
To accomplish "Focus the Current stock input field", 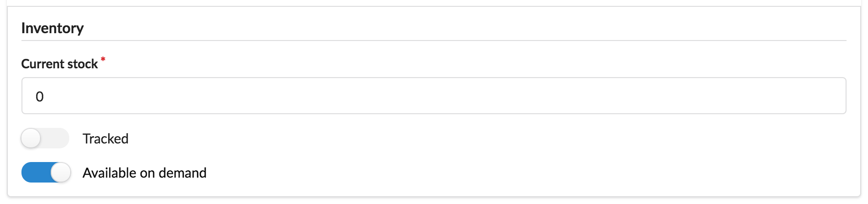I will pyautogui.click(x=434, y=96).
